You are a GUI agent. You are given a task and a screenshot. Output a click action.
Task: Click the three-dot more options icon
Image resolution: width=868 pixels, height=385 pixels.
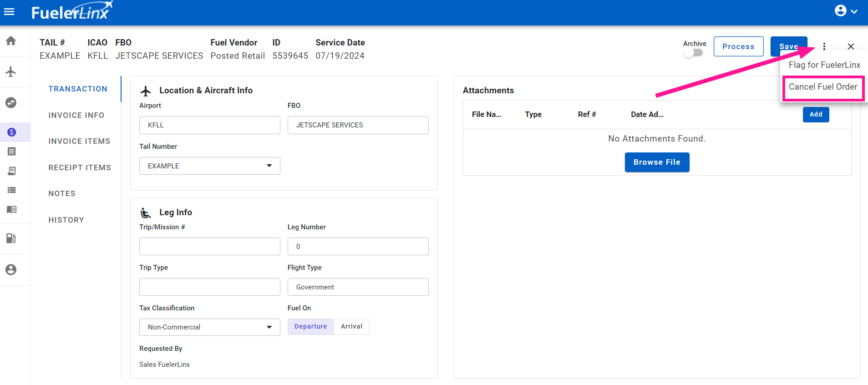point(824,46)
